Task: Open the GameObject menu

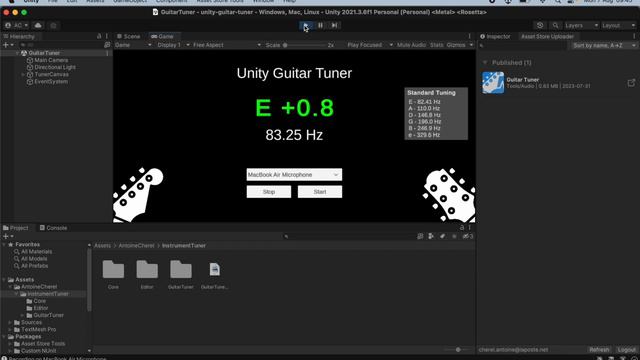Action: [x=130, y=1]
